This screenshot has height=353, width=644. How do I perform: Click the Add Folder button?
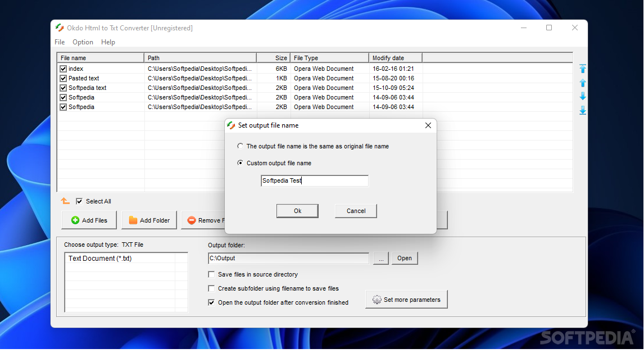(149, 220)
